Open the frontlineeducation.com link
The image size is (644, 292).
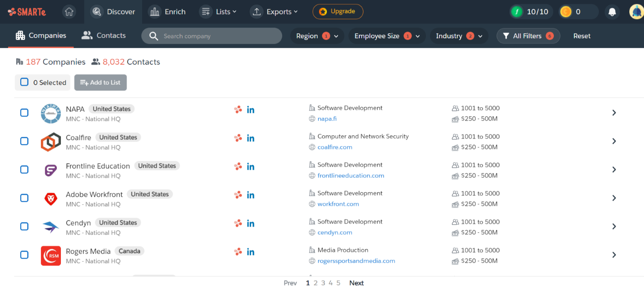350,175
